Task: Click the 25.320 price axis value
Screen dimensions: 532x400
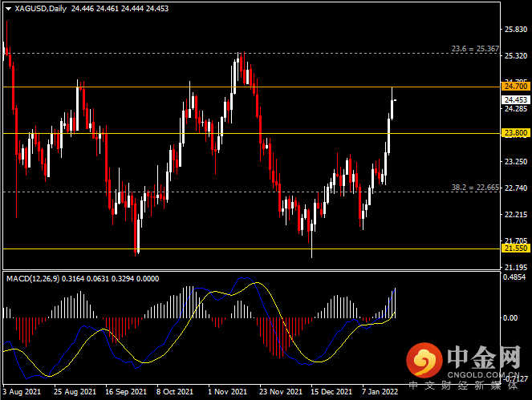Action: 516,56
